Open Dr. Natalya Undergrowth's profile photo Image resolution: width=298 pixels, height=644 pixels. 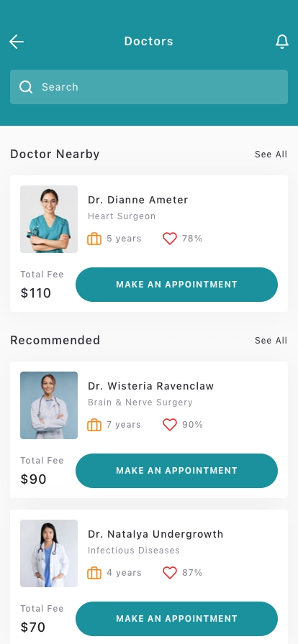pos(49,553)
